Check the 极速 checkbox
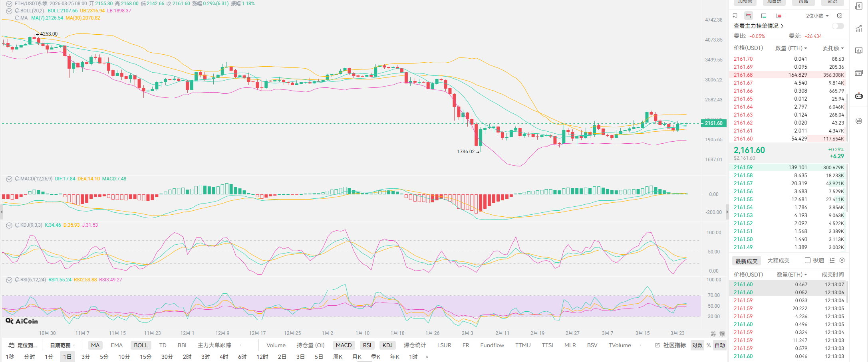Viewport: 868px width, 362px height. [807, 260]
